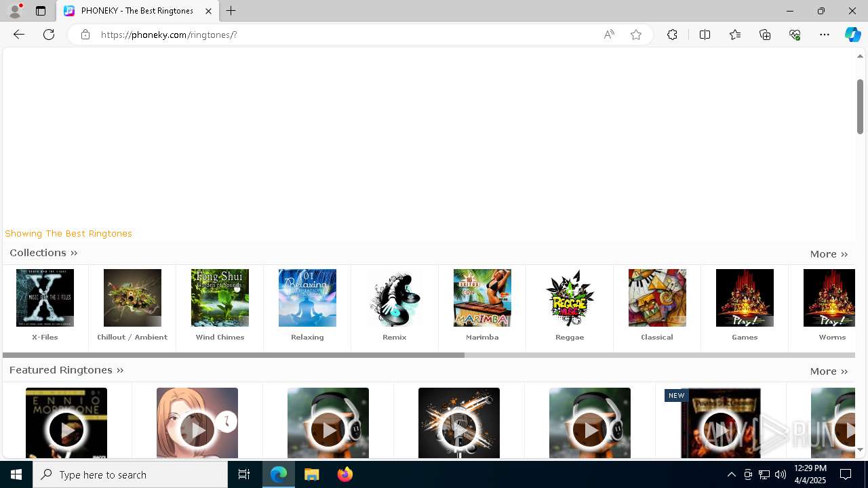This screenshot has width=868, height=488.
Task: Open More featured ringtones link
Action: click(829, 371)
